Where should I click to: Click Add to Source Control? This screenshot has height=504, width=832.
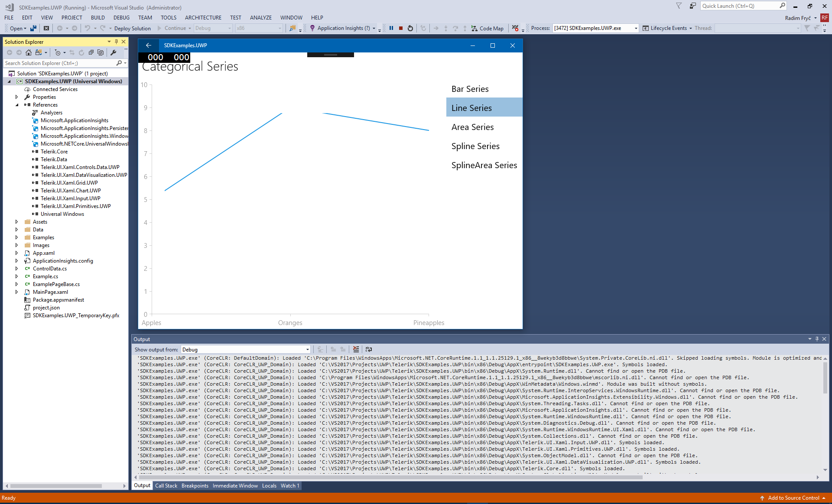click(x=793, y=498)
